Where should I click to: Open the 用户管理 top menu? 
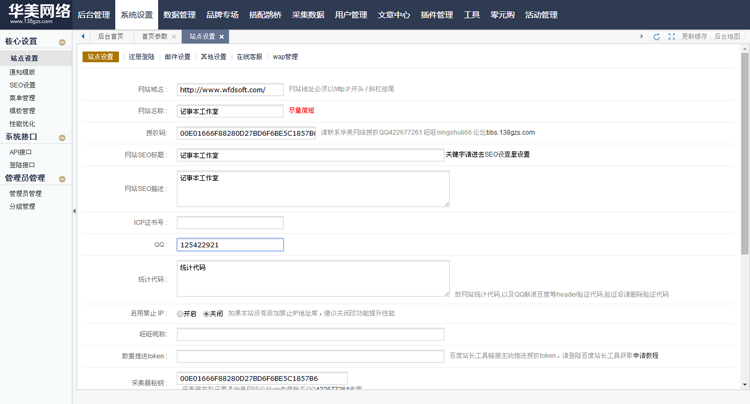351,15
